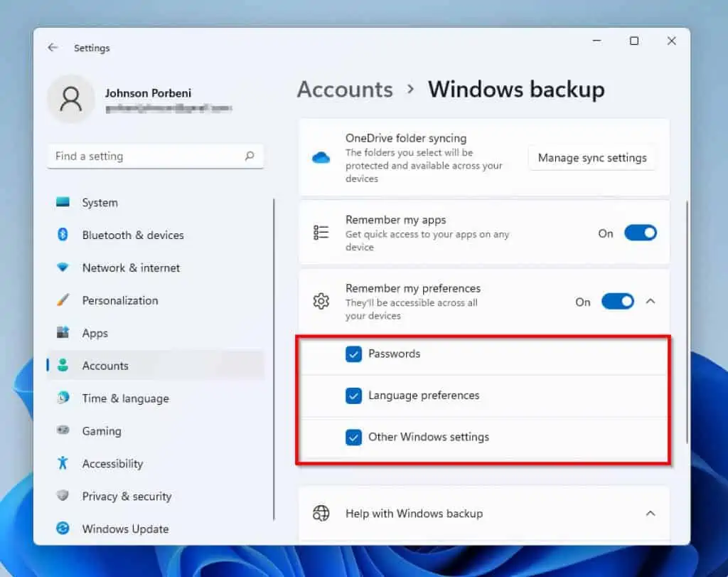Image resolution: width=728 pixels, height=577 pixels.
Task: Open Bluetooth & devices settings
Action: point(63,235)
